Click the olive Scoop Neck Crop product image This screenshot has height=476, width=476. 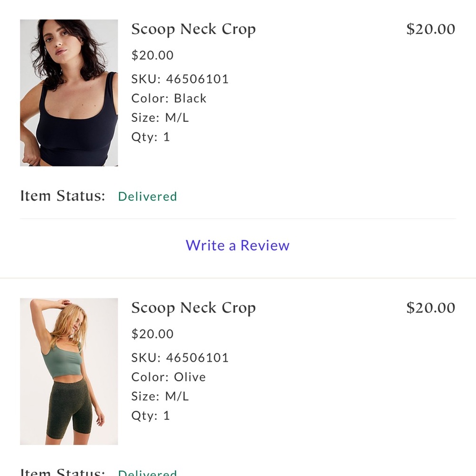tap(69, 371)
